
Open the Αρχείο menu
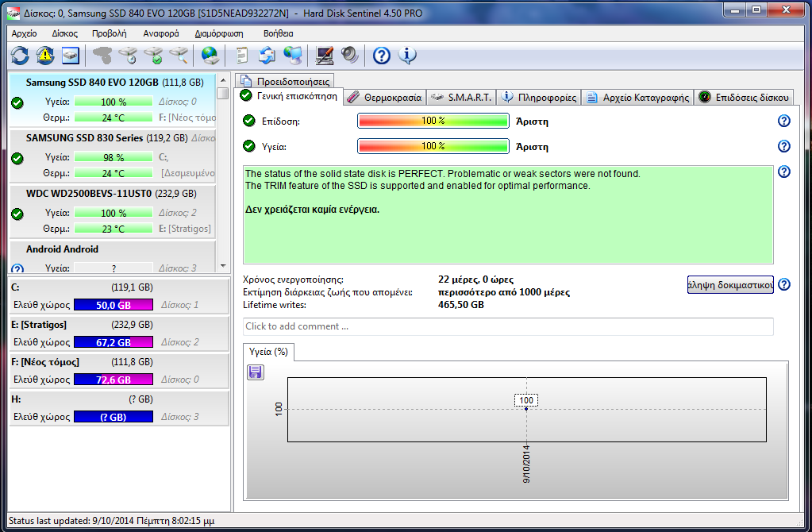(25, 33)
